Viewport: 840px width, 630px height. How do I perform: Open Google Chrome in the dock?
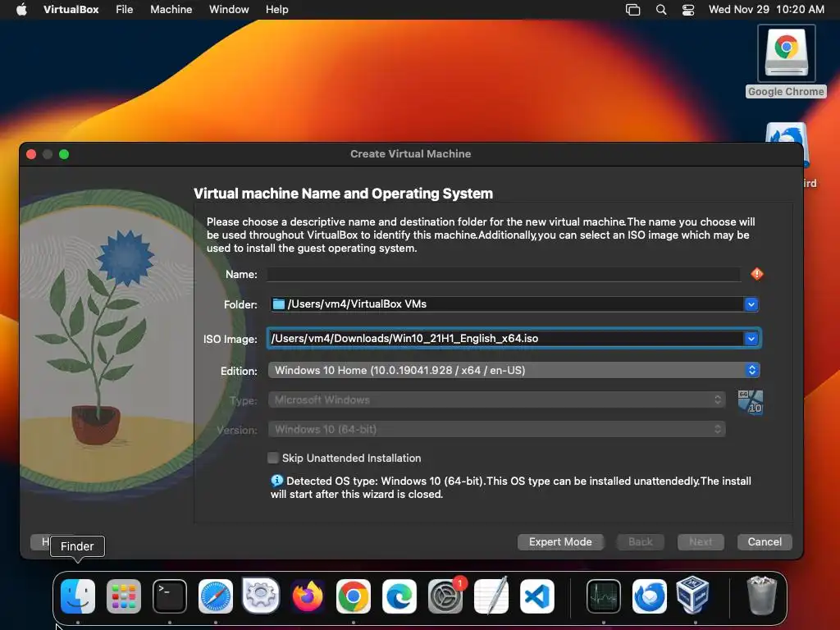click(x=353, y=596)
